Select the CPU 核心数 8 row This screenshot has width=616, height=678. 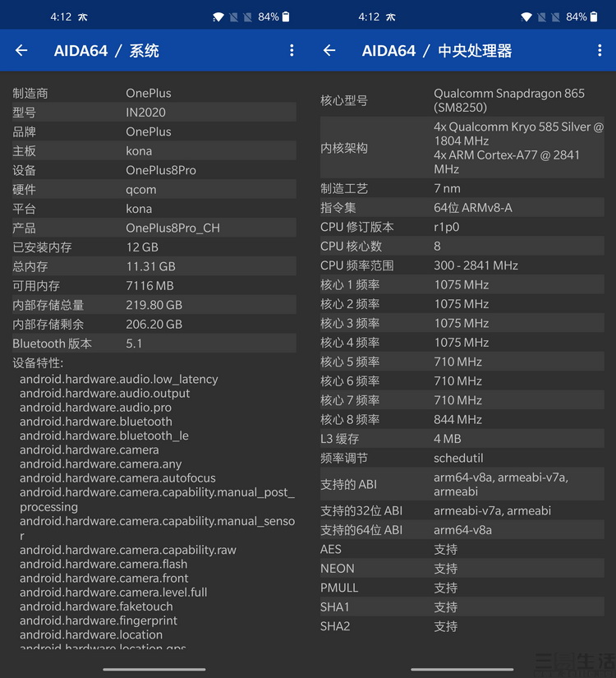462,246
